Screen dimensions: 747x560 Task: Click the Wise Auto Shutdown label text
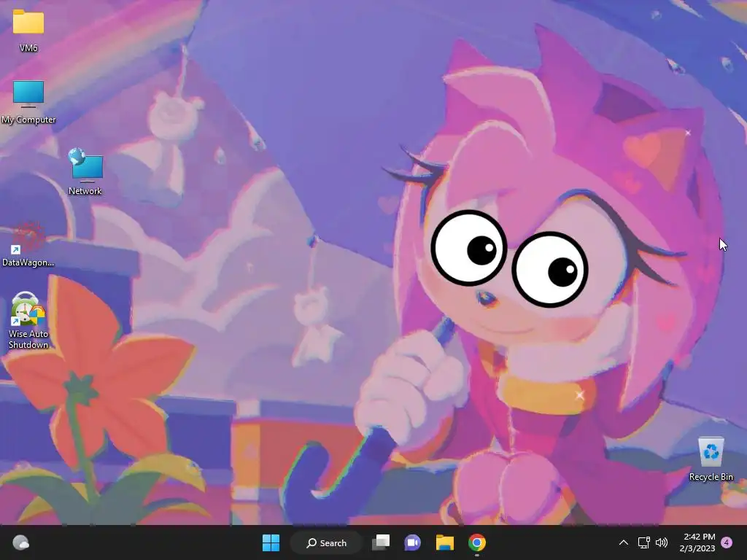(x=28, y=339)
